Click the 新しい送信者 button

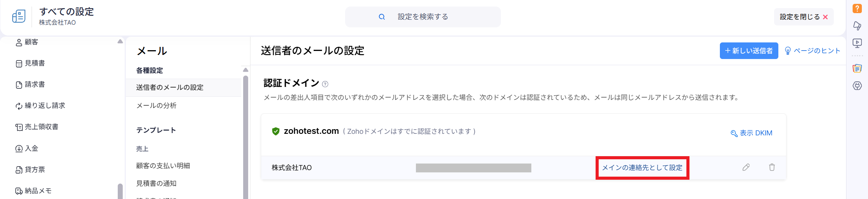(749, 51)
